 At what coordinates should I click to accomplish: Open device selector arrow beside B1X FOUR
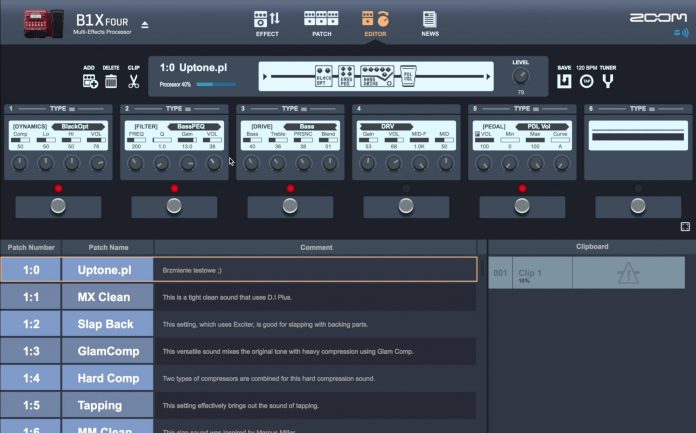(x=144, y=24)
